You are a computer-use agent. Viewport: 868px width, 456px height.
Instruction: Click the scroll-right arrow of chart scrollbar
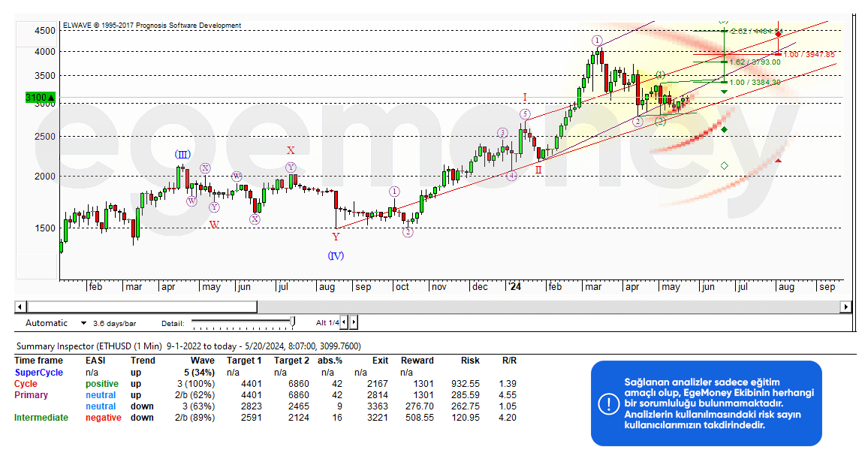tap(846, 307)
